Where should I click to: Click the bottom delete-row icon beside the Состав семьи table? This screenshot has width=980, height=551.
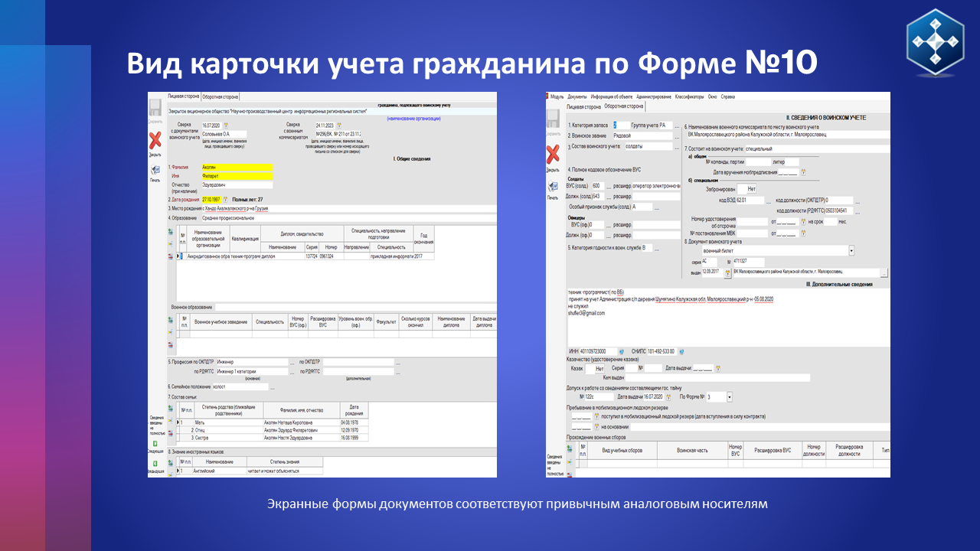point(170,434)
